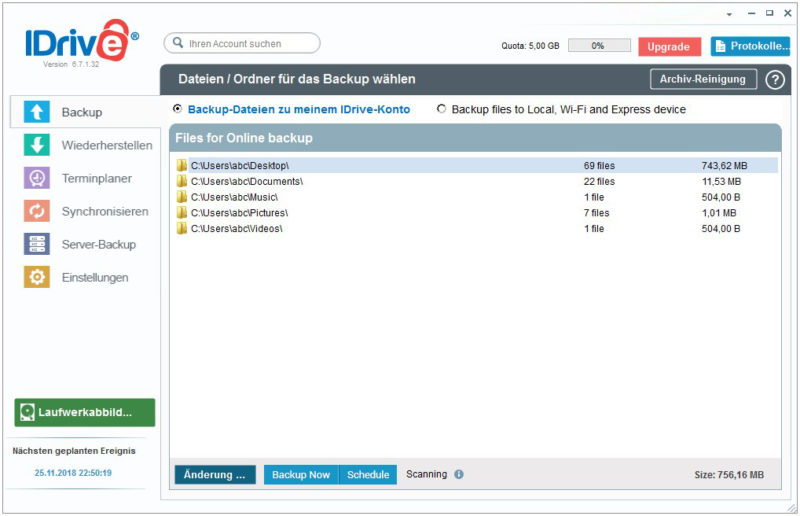Click the Nächsten geplanten Ereignis label
Screen dimensions: 800x516
[74, 451]
